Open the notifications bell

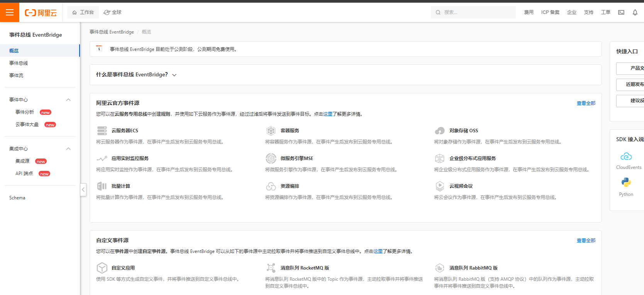(x=635, y=12)
